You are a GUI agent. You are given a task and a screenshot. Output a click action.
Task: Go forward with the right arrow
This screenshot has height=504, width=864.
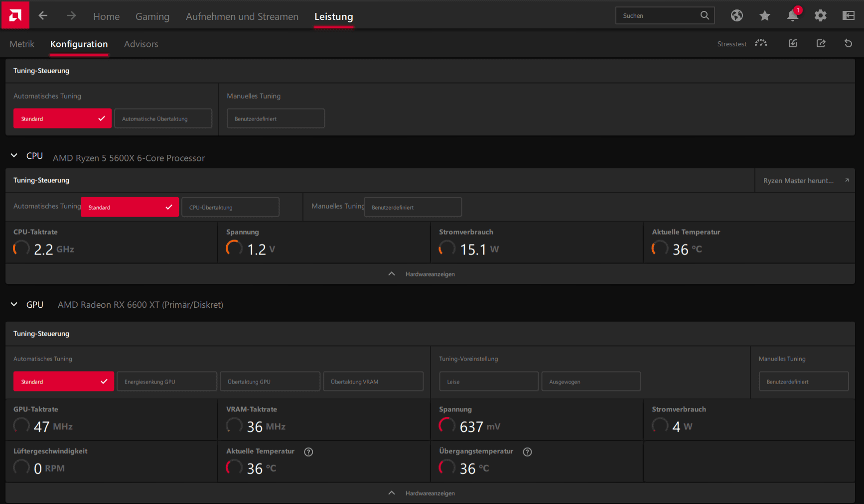[x=71, y=15]
